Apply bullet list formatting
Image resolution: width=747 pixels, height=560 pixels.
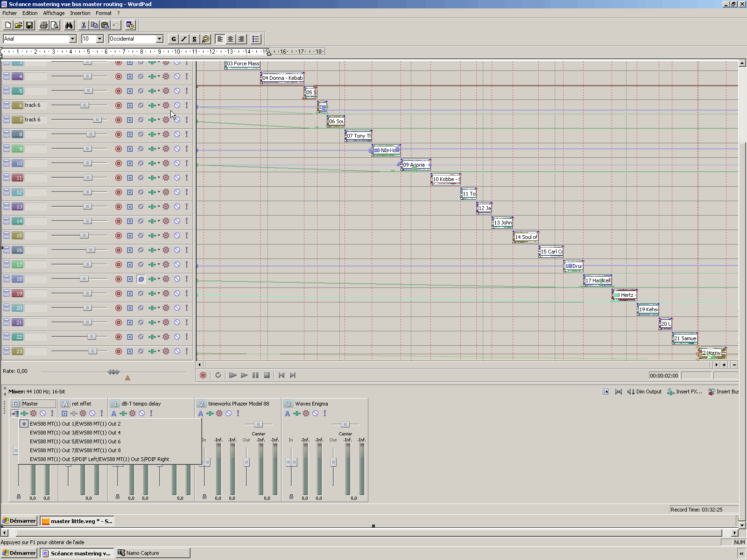click(256, 39)
